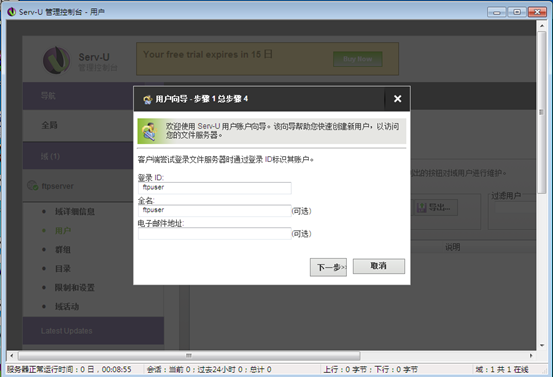Open 群组 in the sidebar
This screenshot has height=377, width=553.
tap(63, 250)
